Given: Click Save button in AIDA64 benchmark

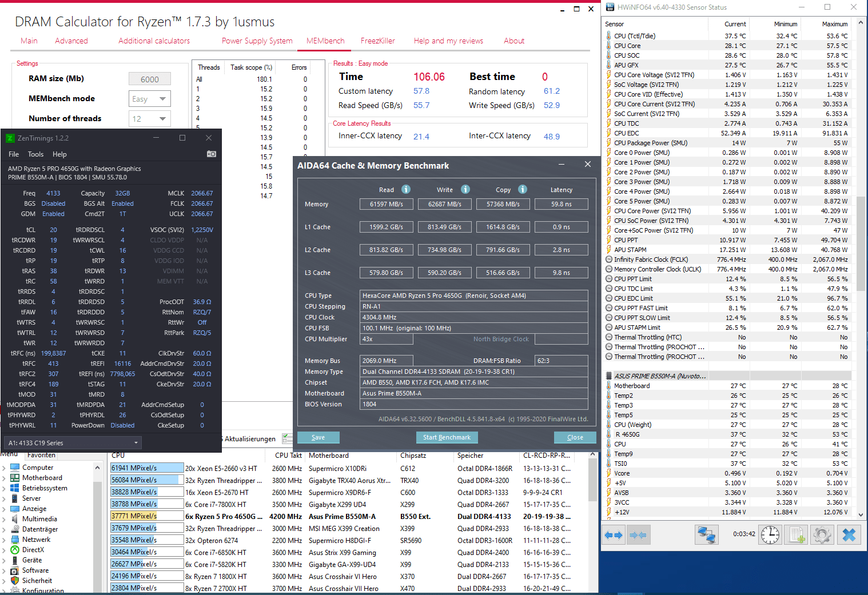Looking at the screenshot, I should click(x=318, y=437).
